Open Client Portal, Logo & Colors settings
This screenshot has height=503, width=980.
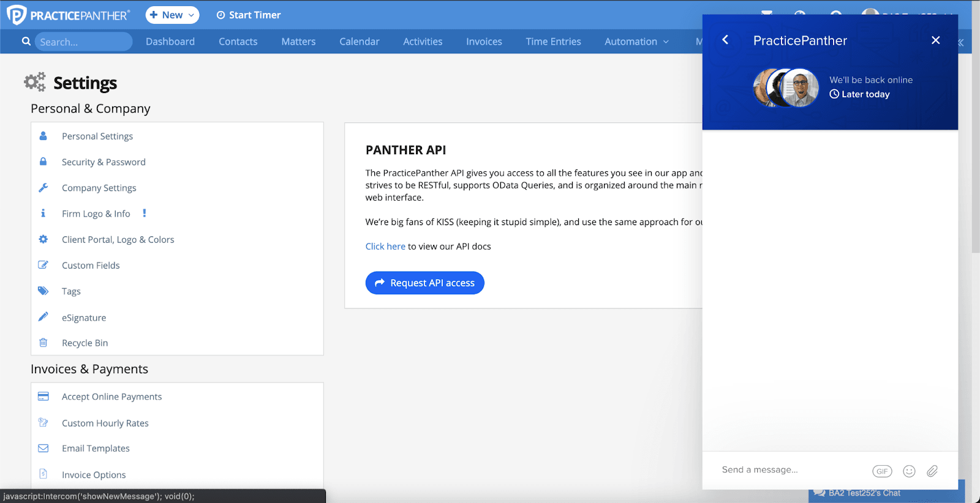click(118, 239)
